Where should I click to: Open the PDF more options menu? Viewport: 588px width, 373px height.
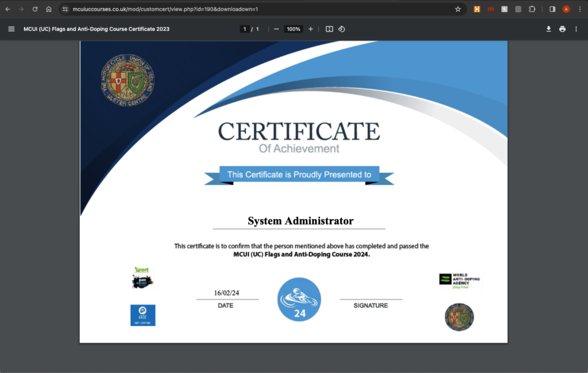pos(576,29)
